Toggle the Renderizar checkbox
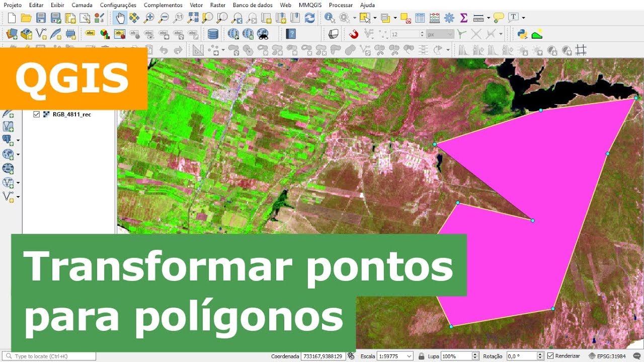644x362 pixels. pos(550,356)
